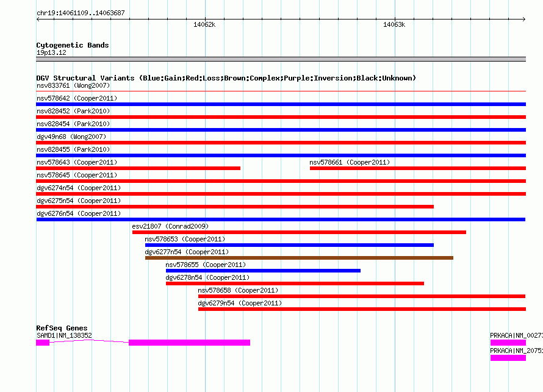Image resolution: width=543 pixels, height=392 pixels.
Task: Select nsv578658 (Cooper2011) label
Action: (x=238, y=290)
